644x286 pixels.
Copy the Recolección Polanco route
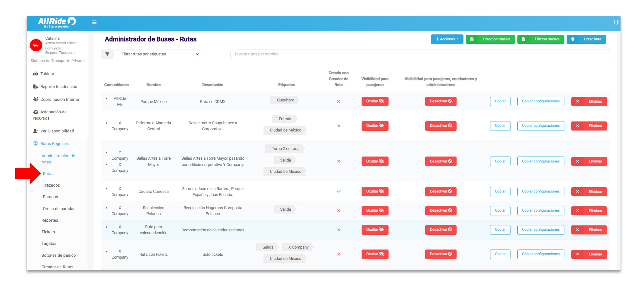(x=500, y=211)
